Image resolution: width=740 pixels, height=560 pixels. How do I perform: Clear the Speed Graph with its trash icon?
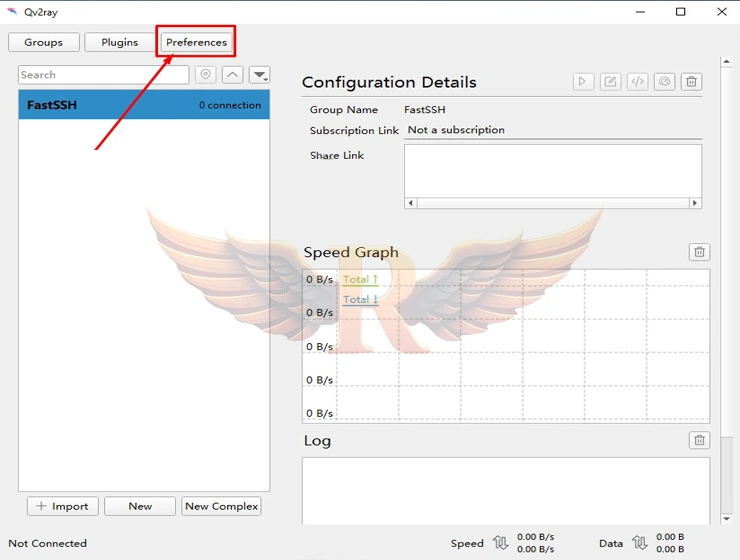pos(699,252)
